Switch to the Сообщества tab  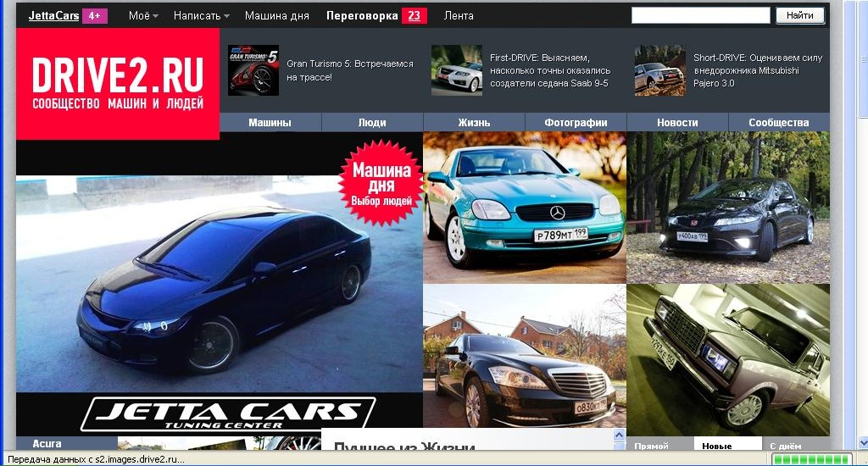tap(779, 122)
